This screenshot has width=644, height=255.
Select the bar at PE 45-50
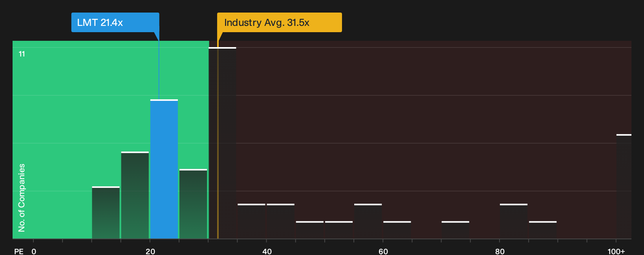pos(310,230)
